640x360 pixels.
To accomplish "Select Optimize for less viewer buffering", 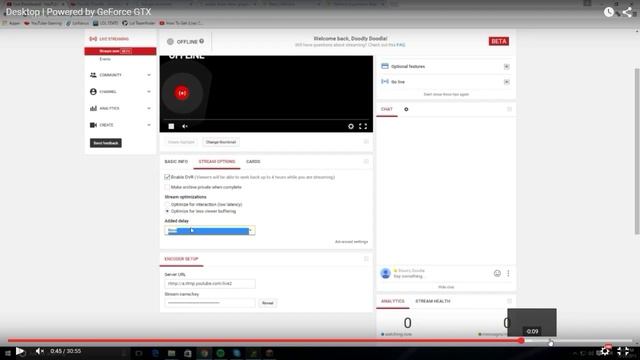I will tap(167, 211).
